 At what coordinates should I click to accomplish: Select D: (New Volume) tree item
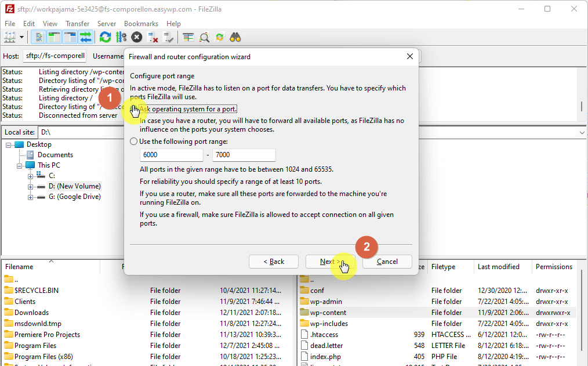coord(75,186)
